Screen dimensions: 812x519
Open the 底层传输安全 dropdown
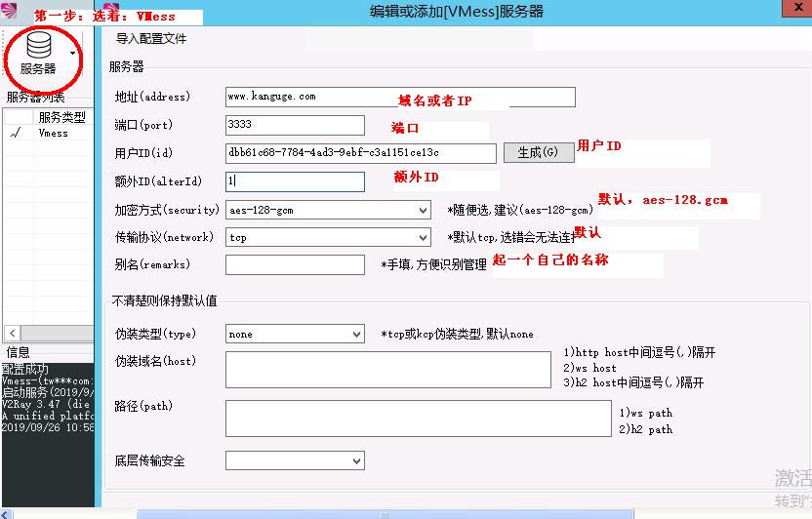(356, 460)
